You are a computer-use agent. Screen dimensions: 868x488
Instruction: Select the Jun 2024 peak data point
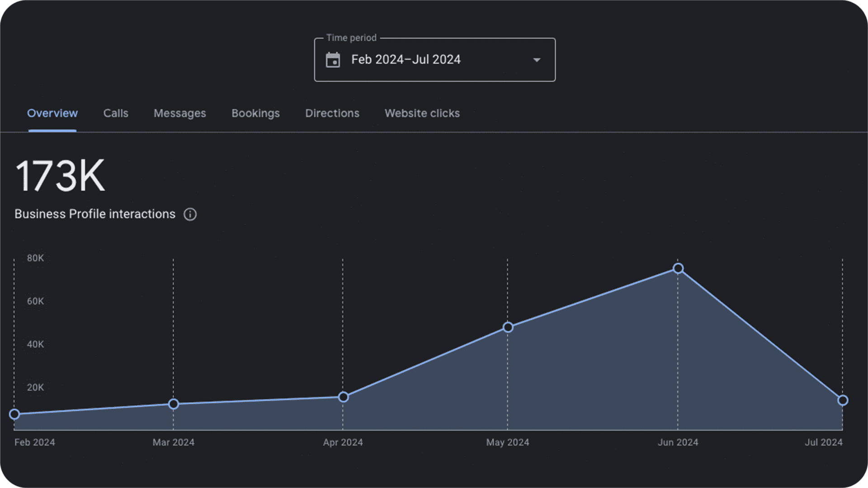678,268
